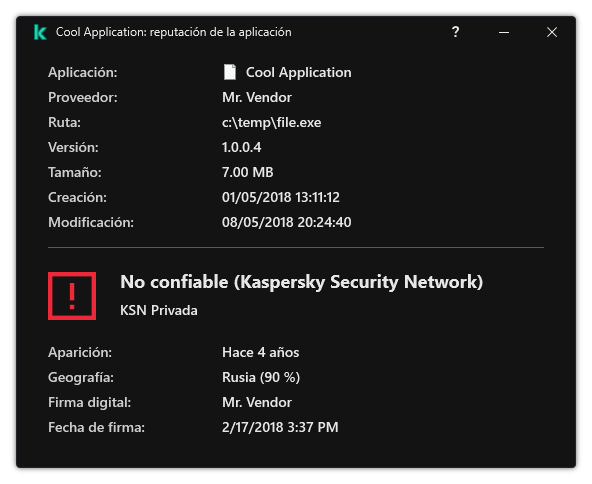Select the Cool Application name text
The width and height of the screenshot is (592, 484).
coord(298,72)
